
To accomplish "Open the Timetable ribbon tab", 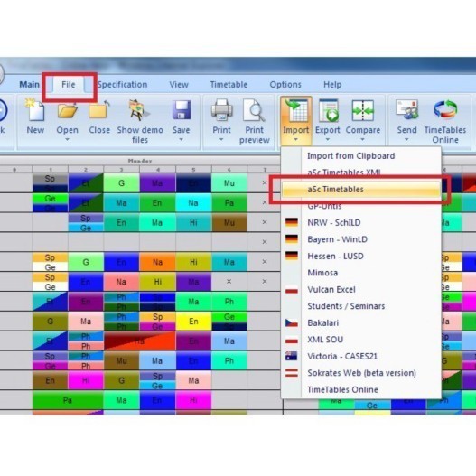I will coord(229,84).
